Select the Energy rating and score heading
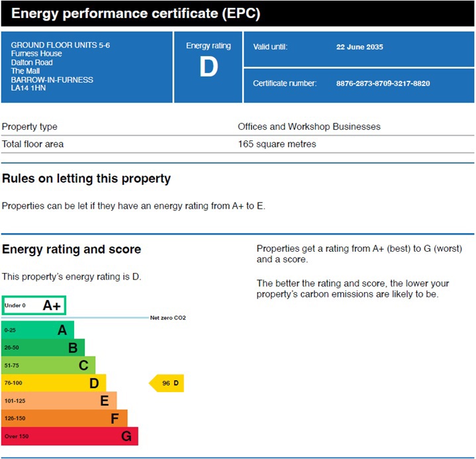This screenshot has width=476, height=459. (71, 250)
